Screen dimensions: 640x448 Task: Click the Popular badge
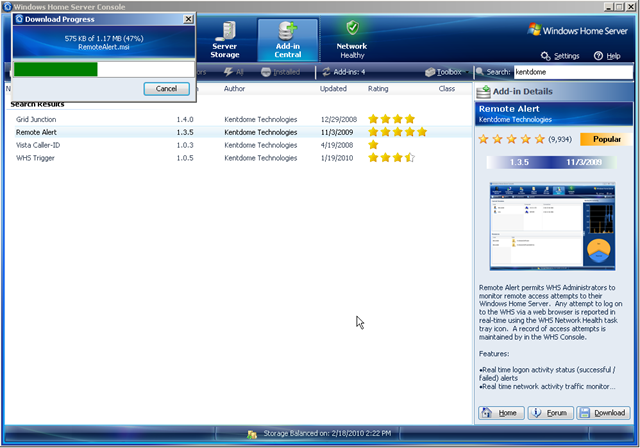[607, 139]
